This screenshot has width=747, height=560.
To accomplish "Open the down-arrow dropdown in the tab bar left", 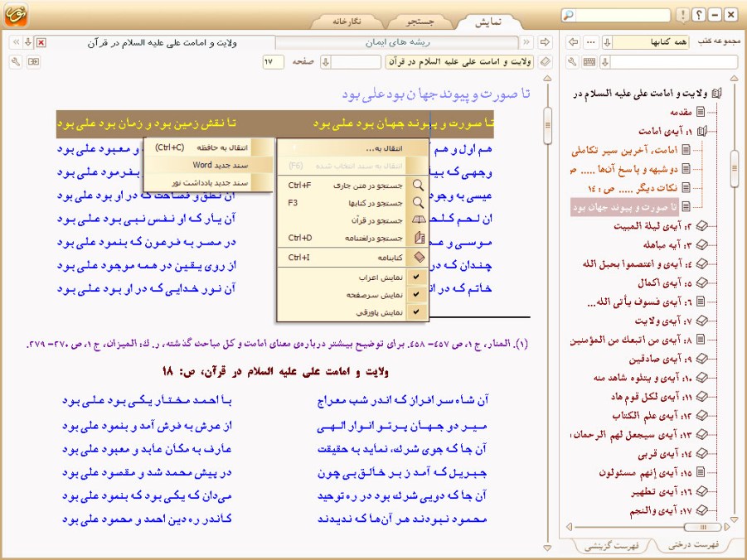I will point(28,42).
